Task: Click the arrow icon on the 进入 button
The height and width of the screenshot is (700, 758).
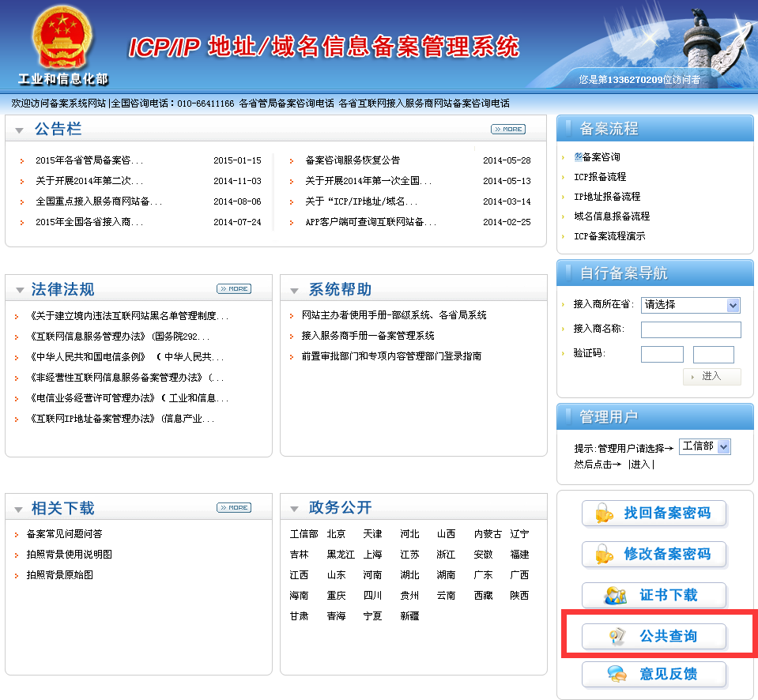Action: click(x=693, y=377)
